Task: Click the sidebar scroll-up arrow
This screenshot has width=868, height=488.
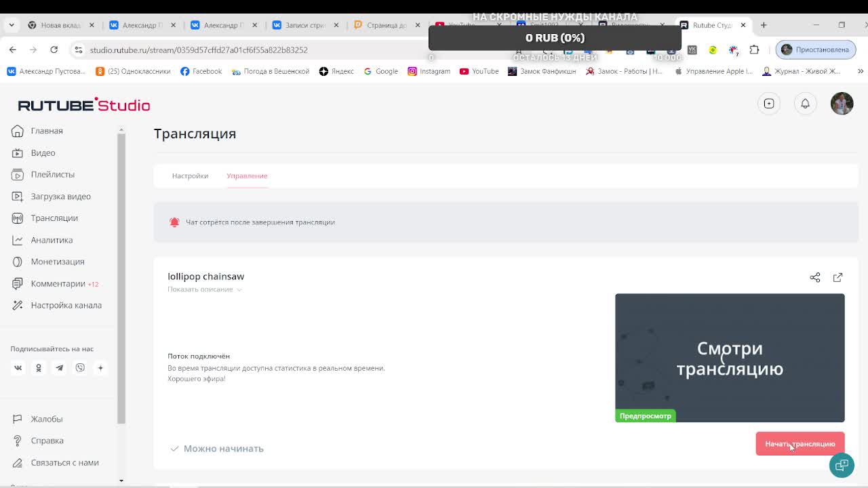Action: click(x=121, y=129)
